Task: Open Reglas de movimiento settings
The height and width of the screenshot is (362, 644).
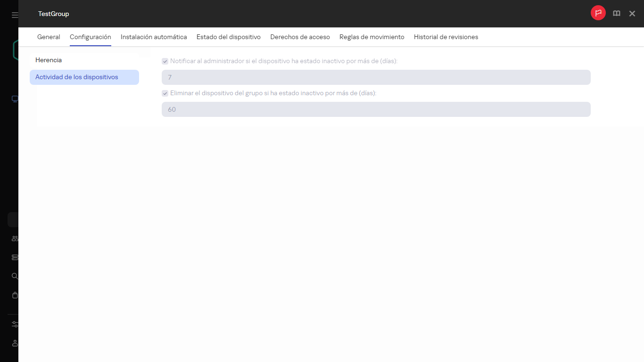Action: coord(372,37)
